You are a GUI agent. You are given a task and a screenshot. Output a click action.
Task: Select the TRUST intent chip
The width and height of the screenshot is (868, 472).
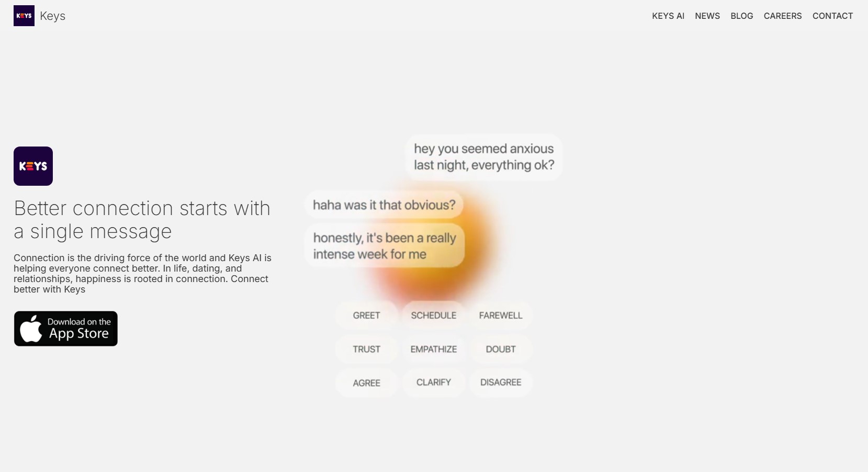366,349
